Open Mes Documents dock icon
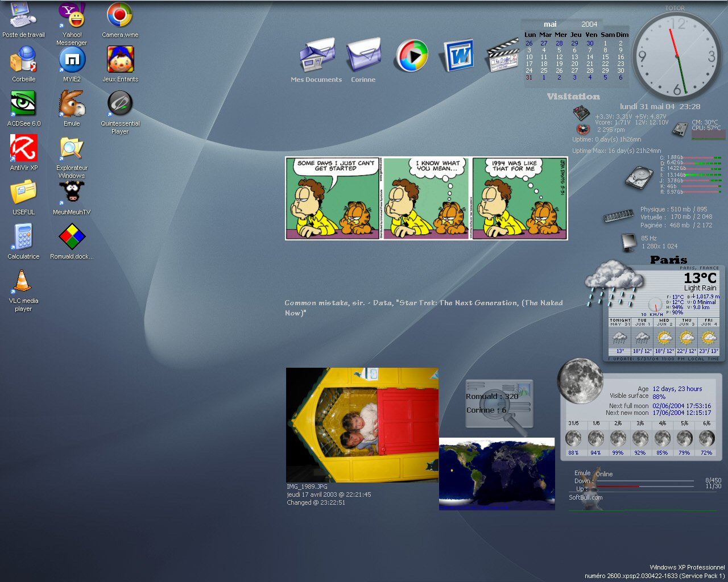Screen dimensions: 728x582 pyautogui.click(x=317, y=60)
